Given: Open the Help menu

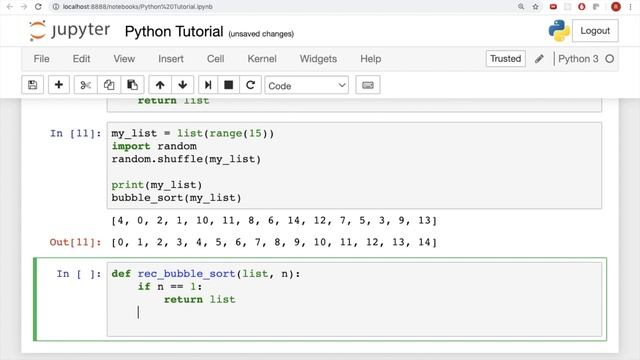Looking at the screenshot, I should pos(371,59).
